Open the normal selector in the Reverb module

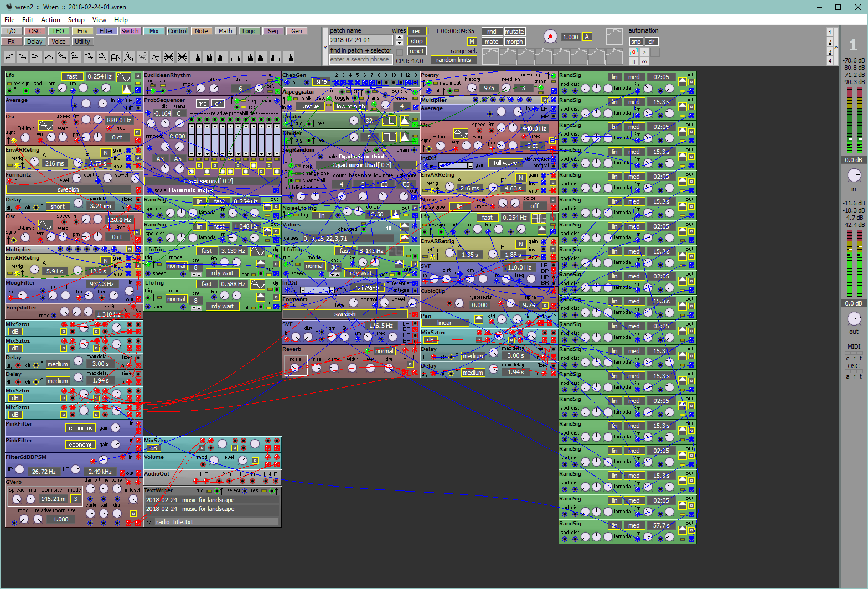tap(384, 351)
